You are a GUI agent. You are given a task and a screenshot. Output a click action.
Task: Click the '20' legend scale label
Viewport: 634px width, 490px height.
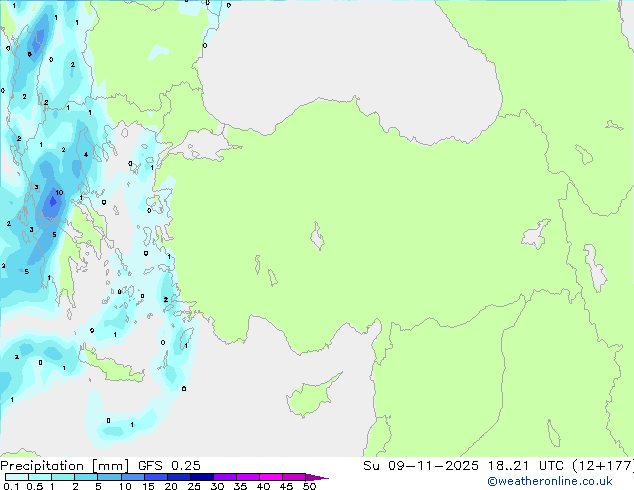(x=171, y=486)
